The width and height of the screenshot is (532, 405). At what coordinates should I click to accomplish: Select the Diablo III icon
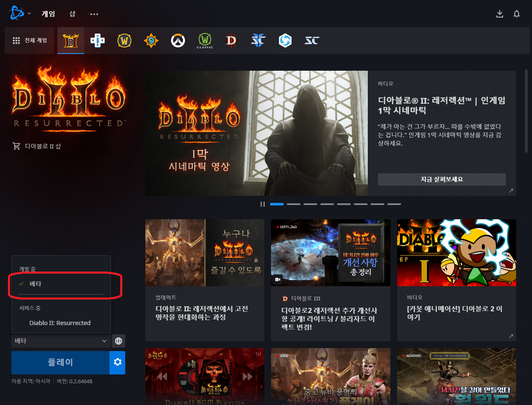click(x=231, y=41)
